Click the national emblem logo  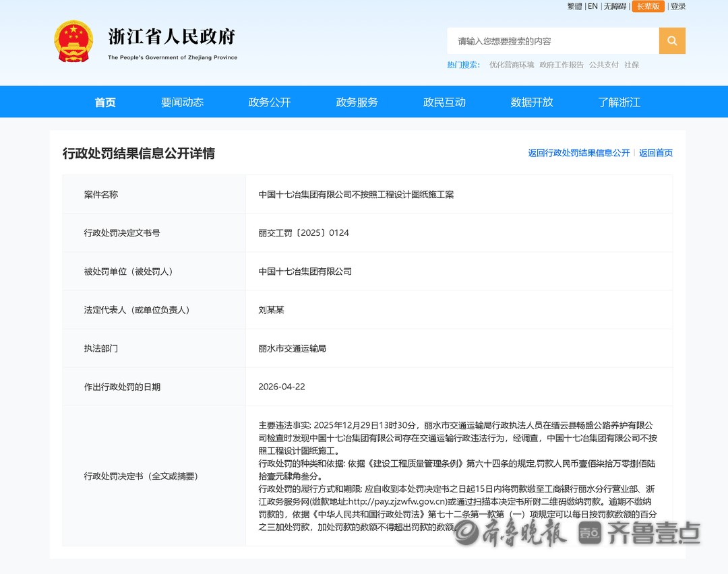(x=73, y=42)
